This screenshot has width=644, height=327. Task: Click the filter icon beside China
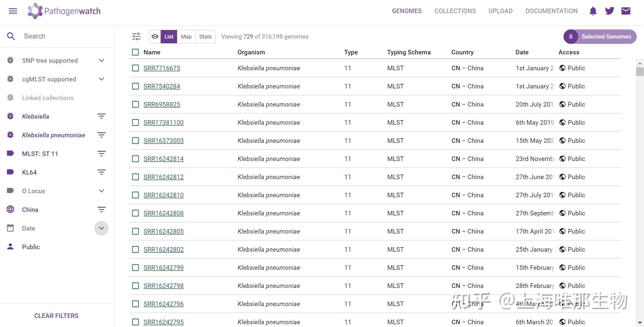pyautogui.click(x=101, y=210)
